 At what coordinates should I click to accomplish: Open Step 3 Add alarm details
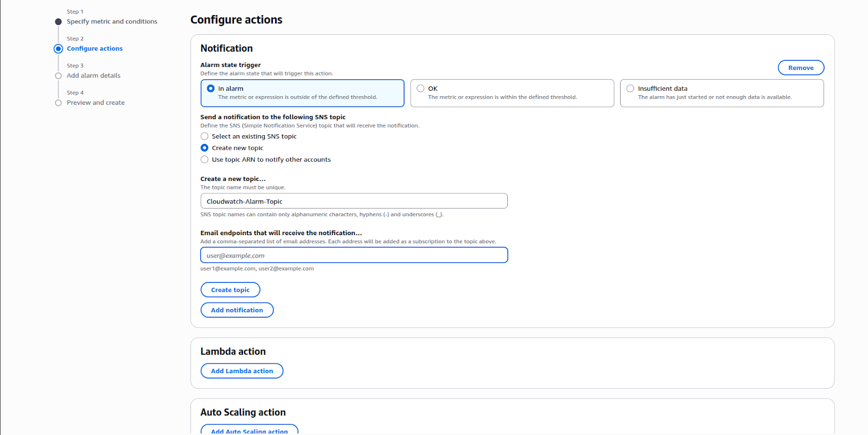(93, 76)
